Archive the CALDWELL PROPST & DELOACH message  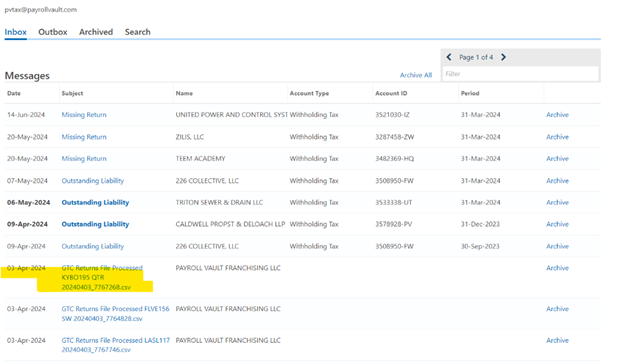pyautogui.click(x=557, y=224)
